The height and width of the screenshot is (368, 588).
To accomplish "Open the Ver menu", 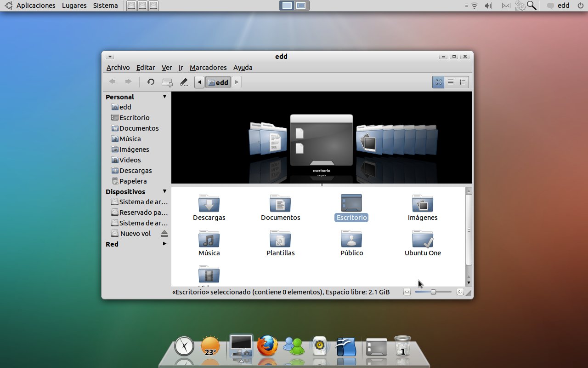I will click(167, 68).
